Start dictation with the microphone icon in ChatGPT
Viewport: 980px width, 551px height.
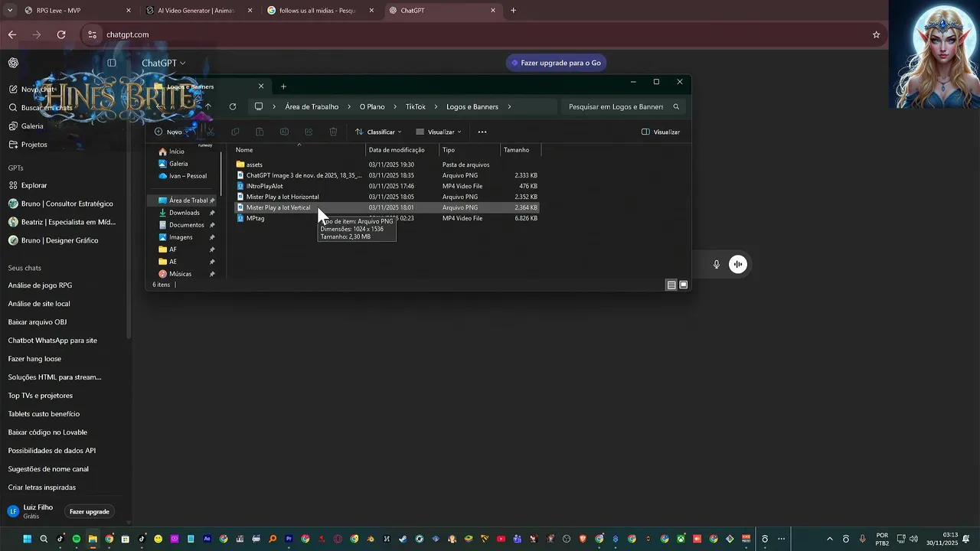(717, 264)
